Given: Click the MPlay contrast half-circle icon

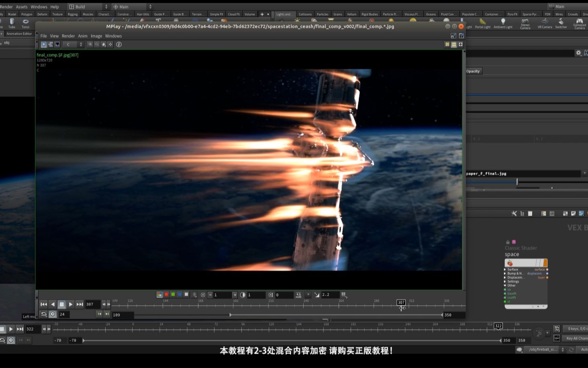Looking at the screenshot, I should coord(243,295).
